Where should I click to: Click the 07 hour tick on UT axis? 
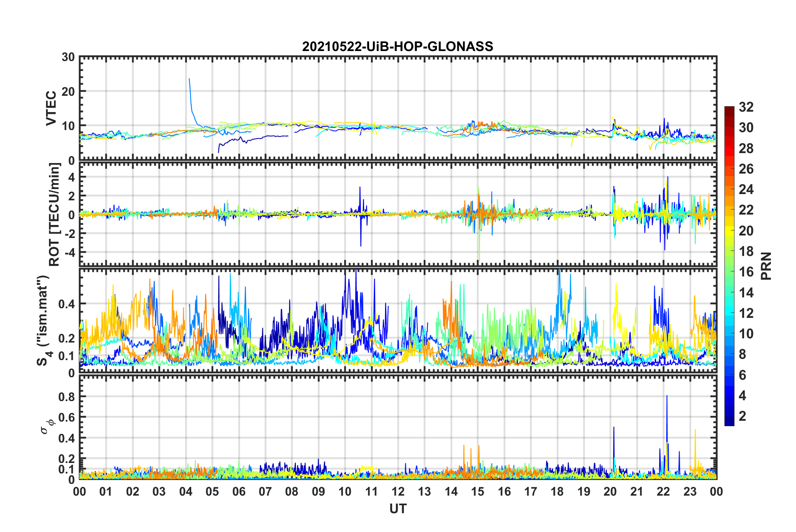coord(265,491)
